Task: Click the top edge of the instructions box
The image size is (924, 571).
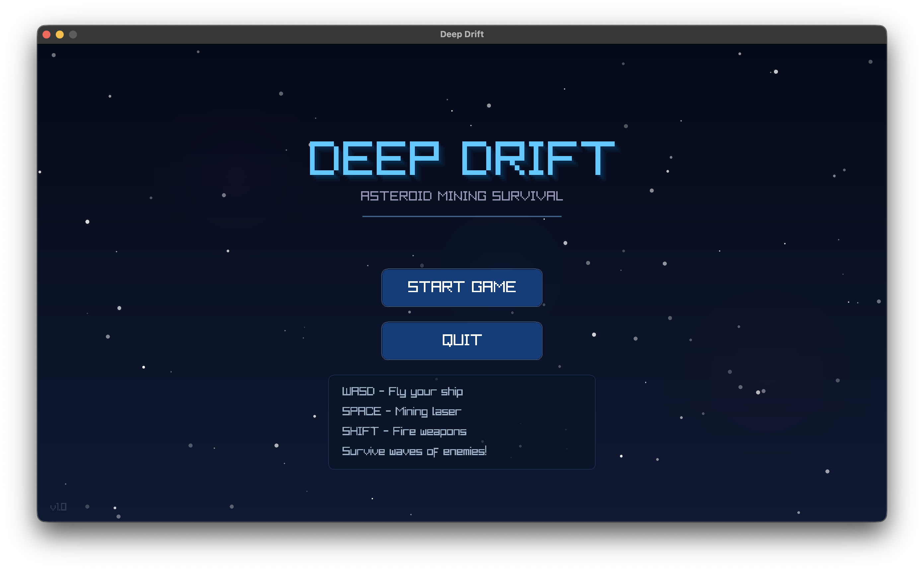Action: tap(462, 375)
